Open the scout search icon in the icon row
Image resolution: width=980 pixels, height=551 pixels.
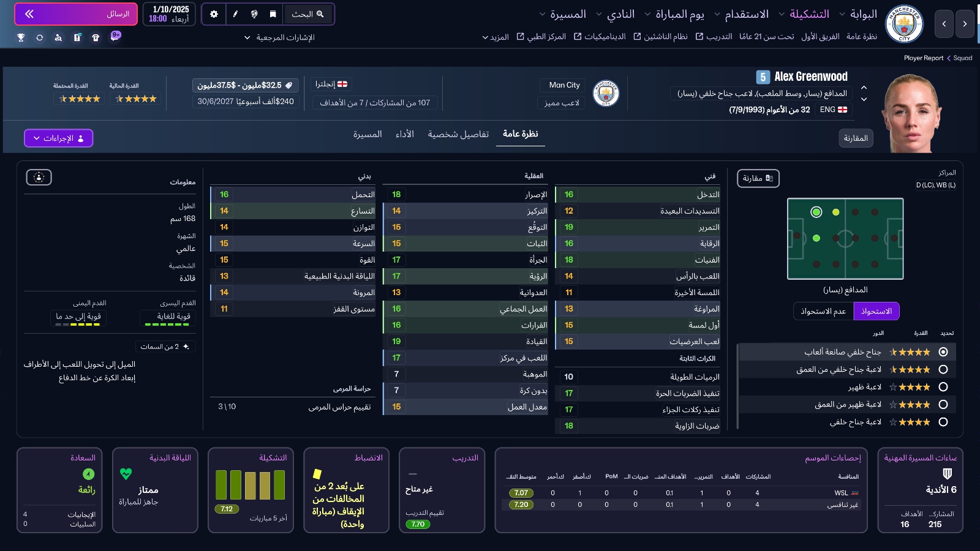pos(58,37)
